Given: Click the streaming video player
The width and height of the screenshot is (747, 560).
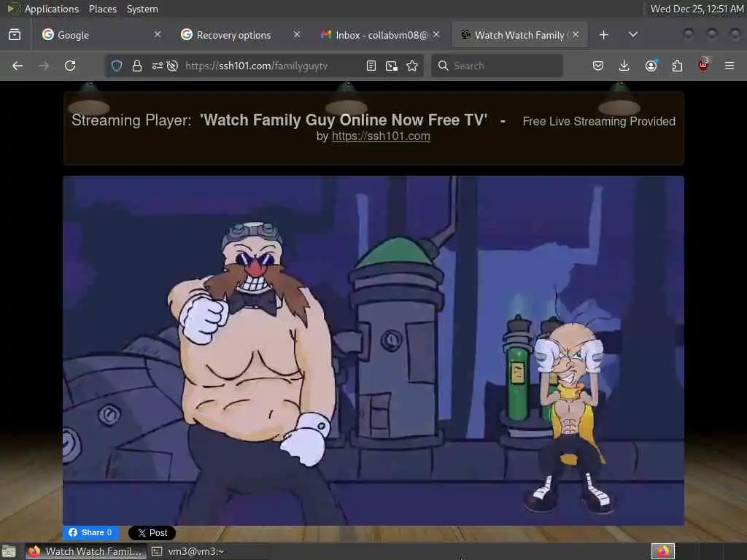Looking at the screenshot, I should point(373,351).
